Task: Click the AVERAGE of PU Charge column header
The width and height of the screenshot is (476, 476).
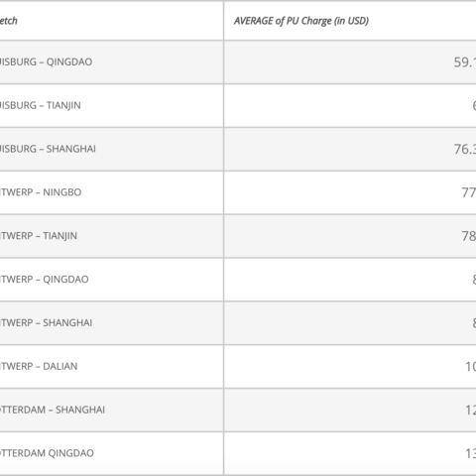Action: (301, 21)
